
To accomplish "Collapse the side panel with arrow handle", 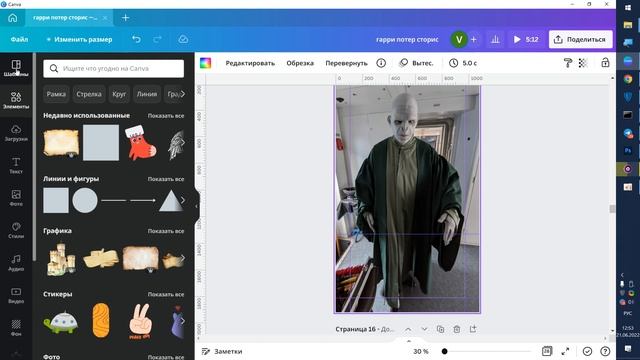I will click(x=197, y=206).
